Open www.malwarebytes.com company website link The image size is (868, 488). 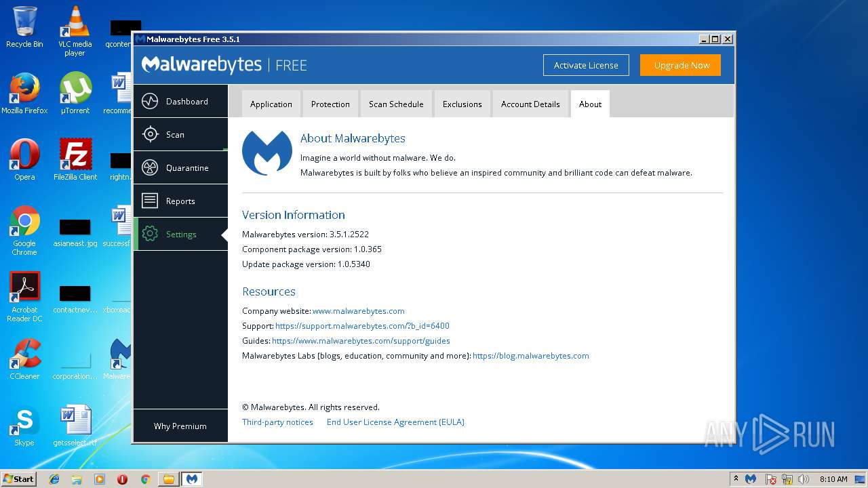point(359,311)
